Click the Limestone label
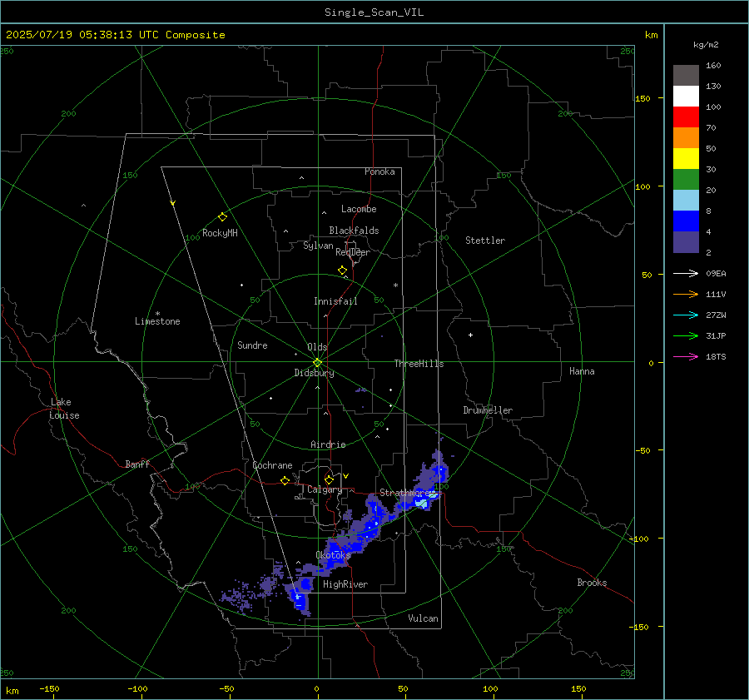Screen dimensions: 749x700 (157, 321)
